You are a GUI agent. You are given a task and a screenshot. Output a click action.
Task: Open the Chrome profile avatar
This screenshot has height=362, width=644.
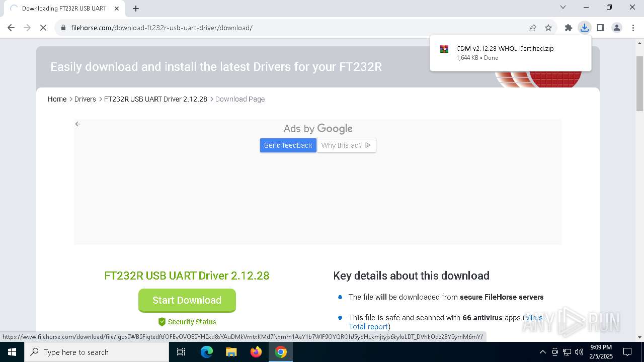pos(617,28)
